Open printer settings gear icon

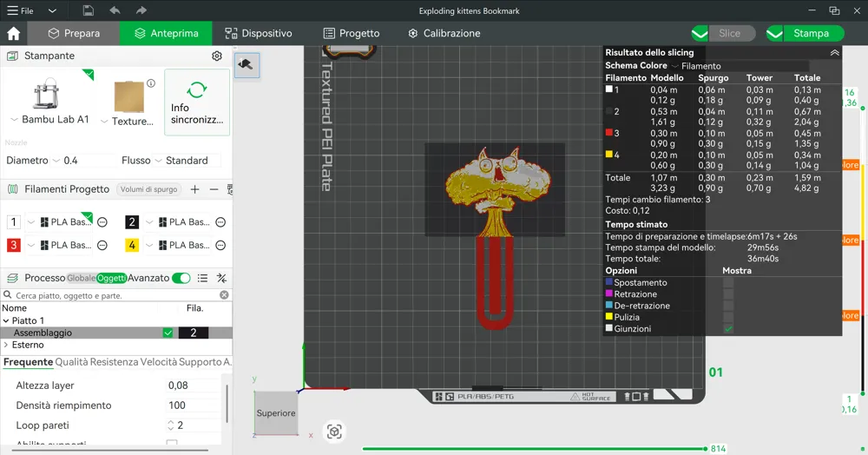click(217, 56)
